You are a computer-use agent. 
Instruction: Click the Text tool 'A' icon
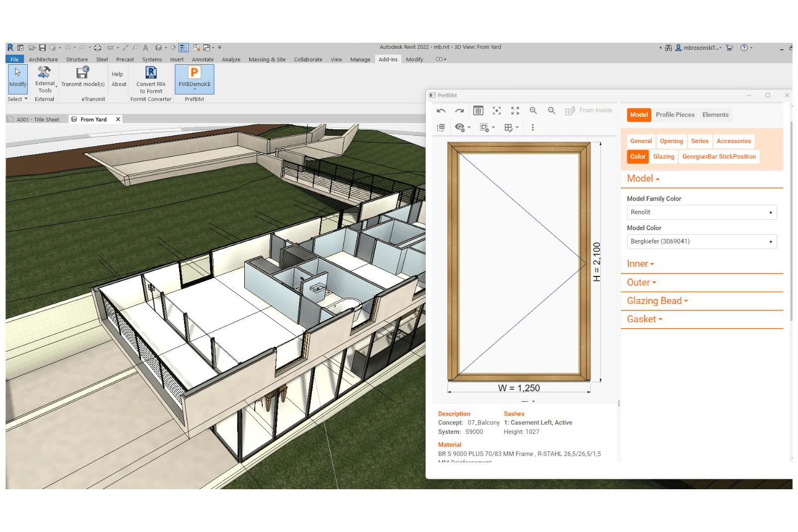point(145,48)
